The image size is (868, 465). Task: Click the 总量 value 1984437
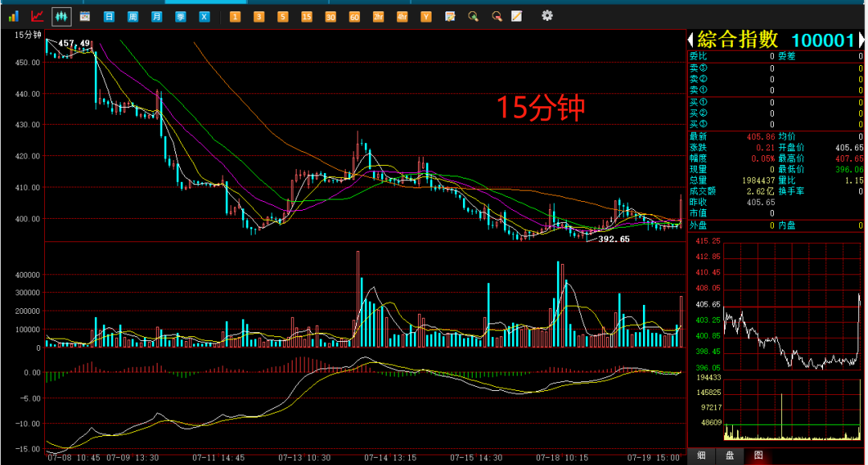[x=758, y=181]
